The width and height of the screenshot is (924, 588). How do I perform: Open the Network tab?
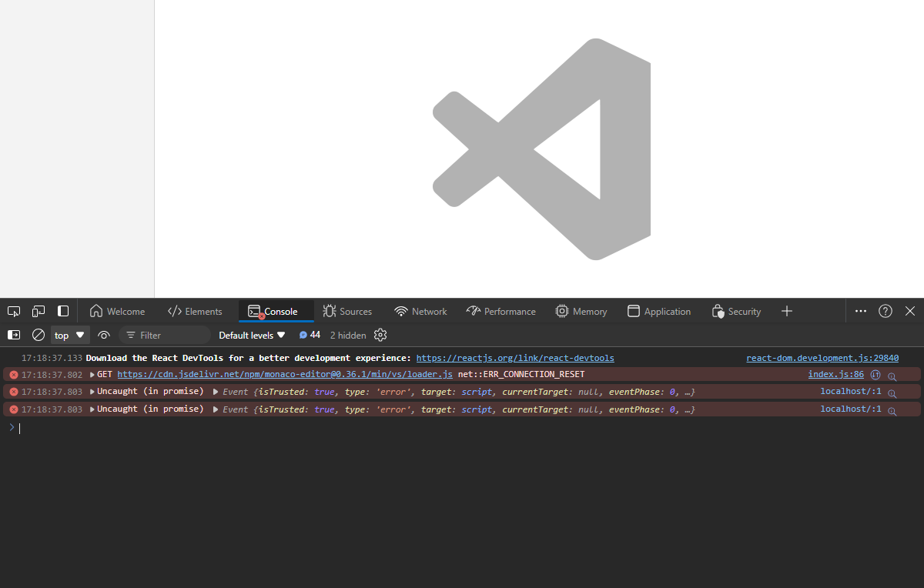coord(420,311)
